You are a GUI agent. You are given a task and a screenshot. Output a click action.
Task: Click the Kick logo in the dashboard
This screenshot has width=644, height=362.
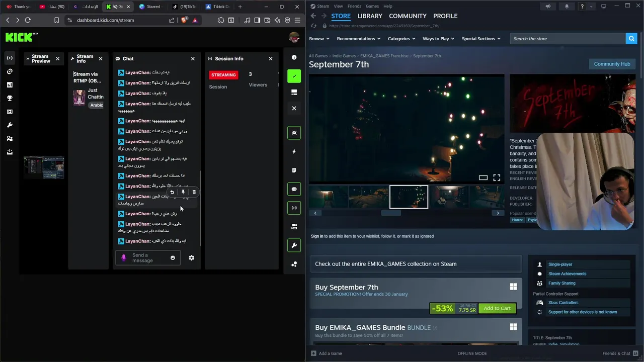[22, 37]
